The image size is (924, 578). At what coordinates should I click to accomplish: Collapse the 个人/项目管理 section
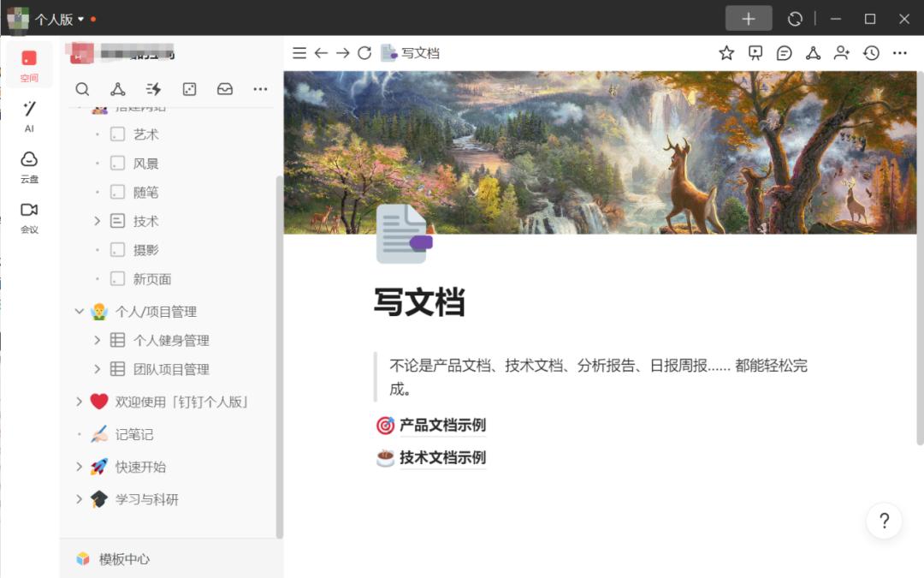pyautogui.click(x=79, y=312)
